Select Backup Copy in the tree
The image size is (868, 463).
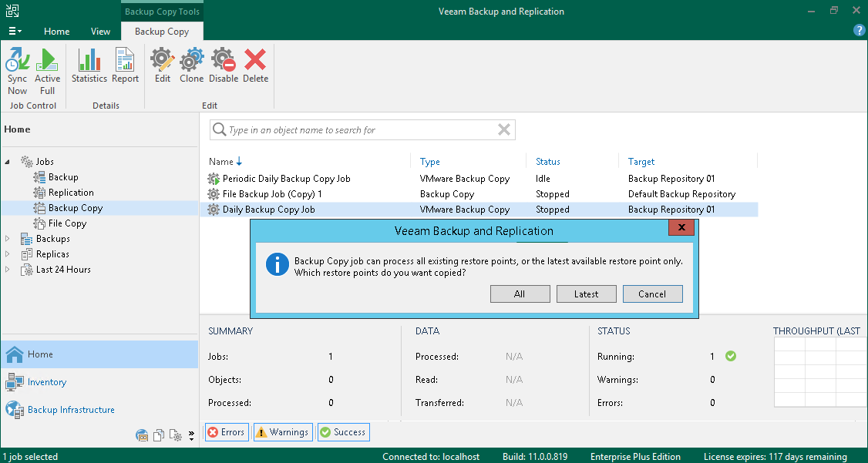click(x=76, y=208)
